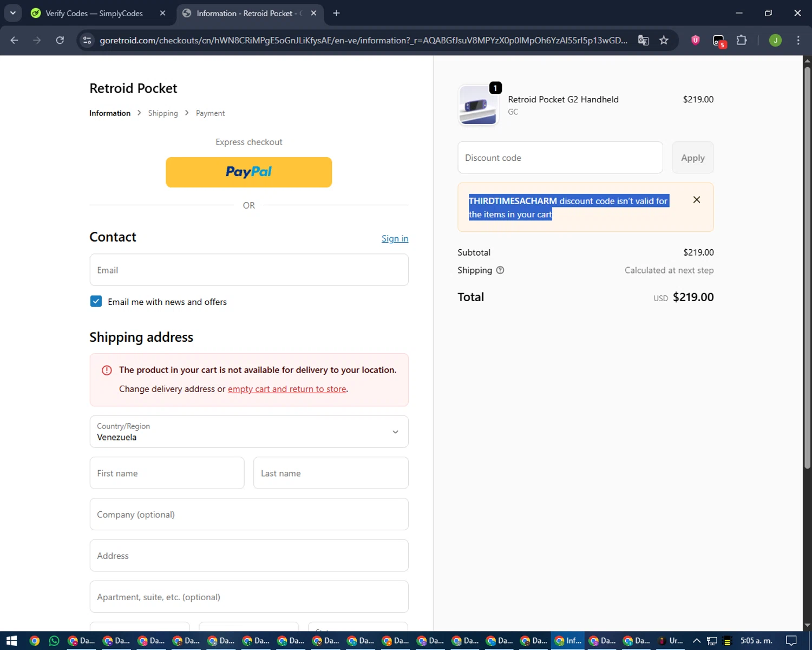This screenshot has width=812, height=650.
Task: Open a new browser tab
Action: 336,13
